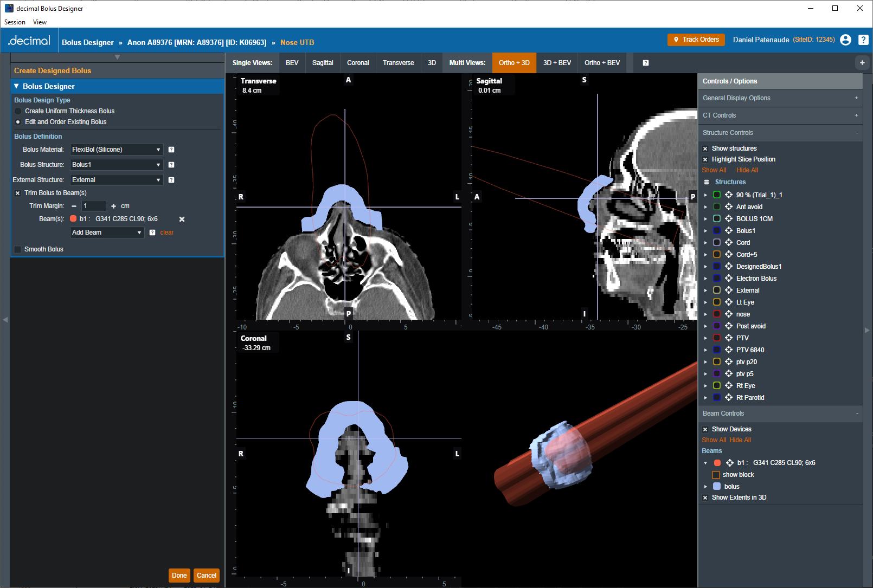The image size is (873, 588).
Task: Click the user account profile icon
Action: tap(845, 40)
